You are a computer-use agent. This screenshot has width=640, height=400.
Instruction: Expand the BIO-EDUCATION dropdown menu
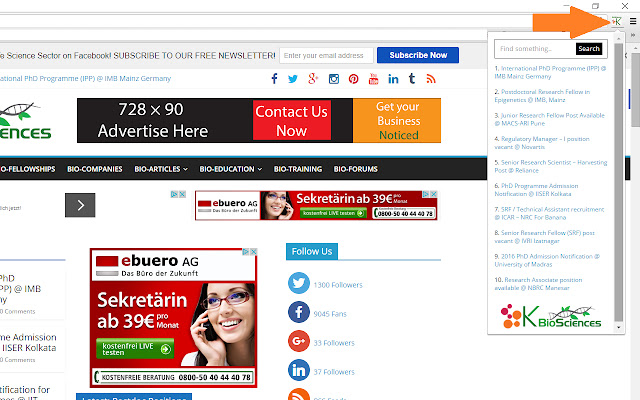click(230, 169)
